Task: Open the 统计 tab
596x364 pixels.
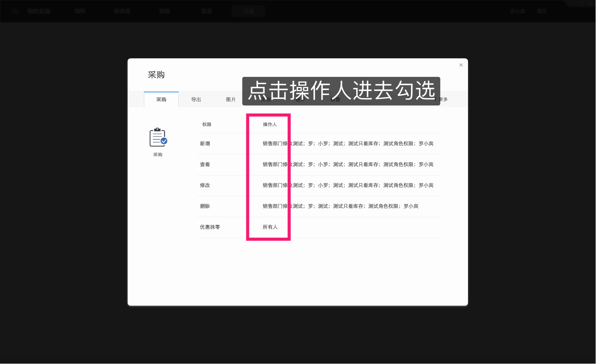Action: click(x=300, y=99)
